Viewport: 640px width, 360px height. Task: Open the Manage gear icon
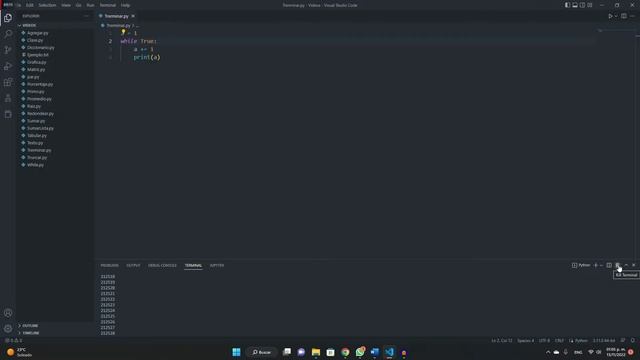point(8,329)
